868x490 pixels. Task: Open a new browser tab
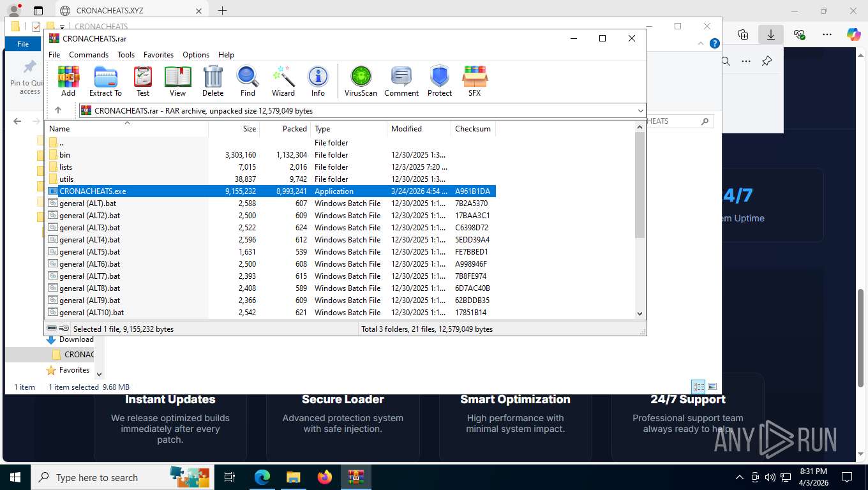coord(222,11)
